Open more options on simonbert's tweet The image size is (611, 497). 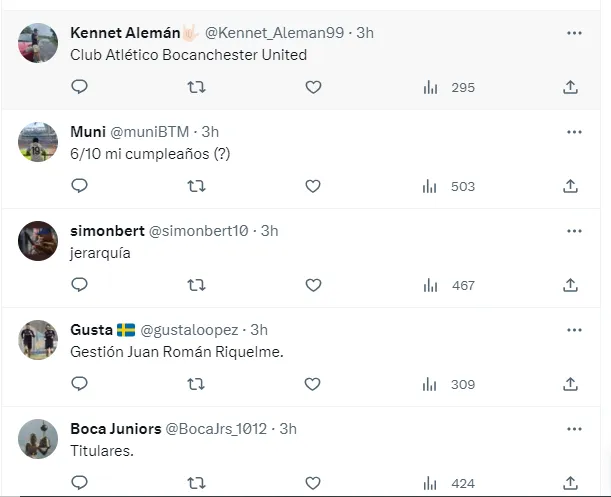574,231
